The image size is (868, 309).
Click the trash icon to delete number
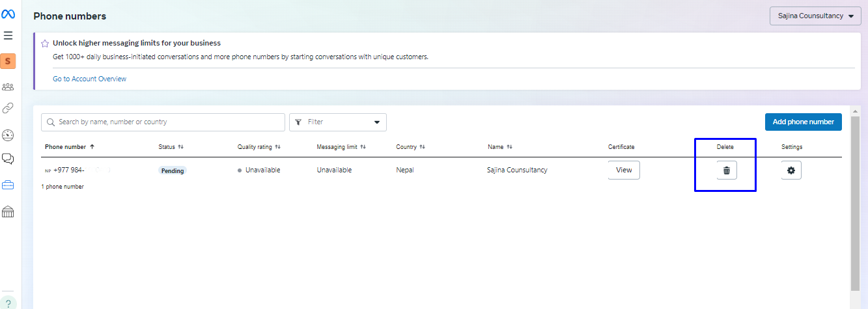point(727,170)
